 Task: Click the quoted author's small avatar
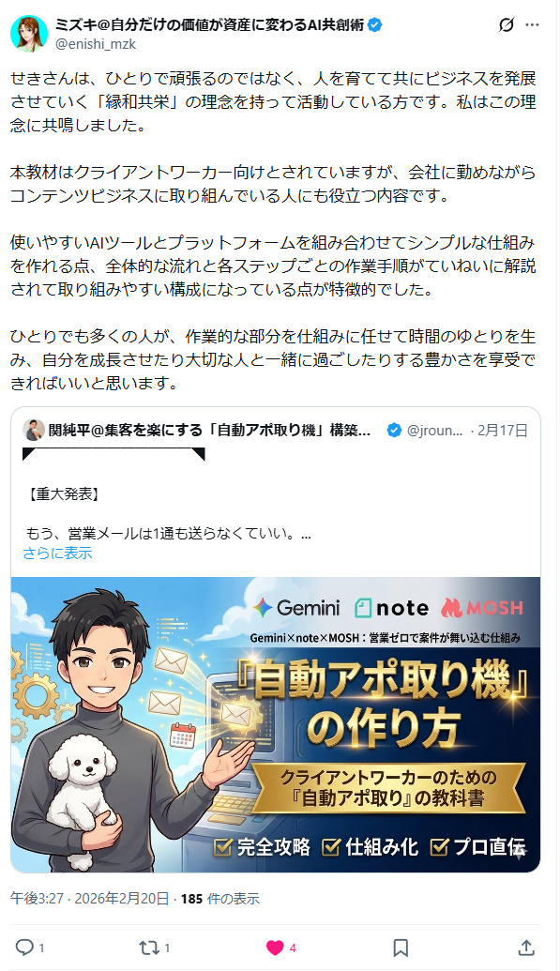(34, 430)
